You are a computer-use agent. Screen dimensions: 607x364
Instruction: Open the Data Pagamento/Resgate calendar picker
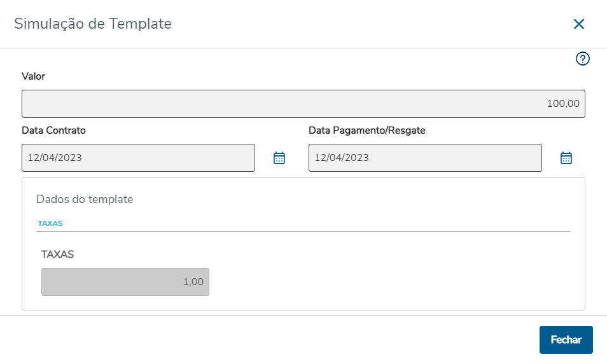[566, 158]
